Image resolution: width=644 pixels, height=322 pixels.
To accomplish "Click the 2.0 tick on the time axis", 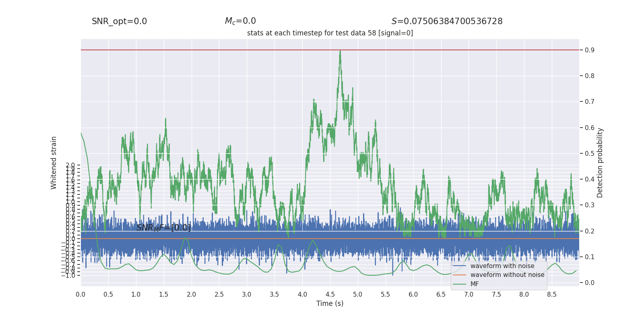I will pyautogui.click(x=191, y=295).
